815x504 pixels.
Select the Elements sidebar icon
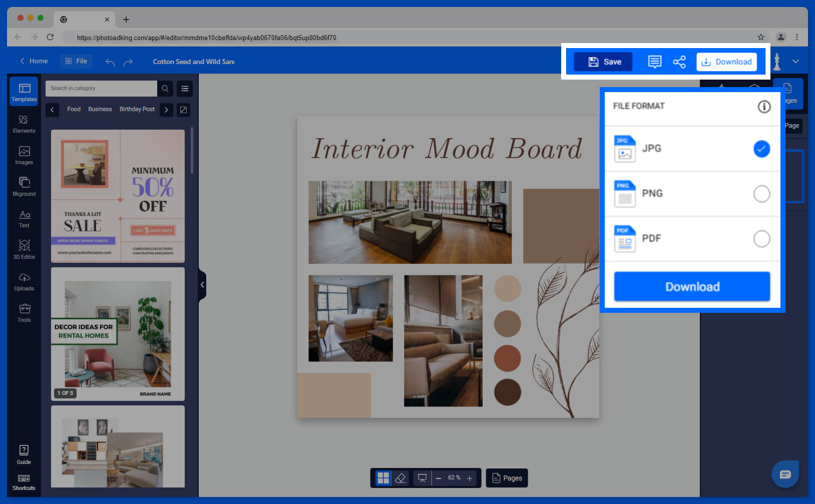pos(24,124)
